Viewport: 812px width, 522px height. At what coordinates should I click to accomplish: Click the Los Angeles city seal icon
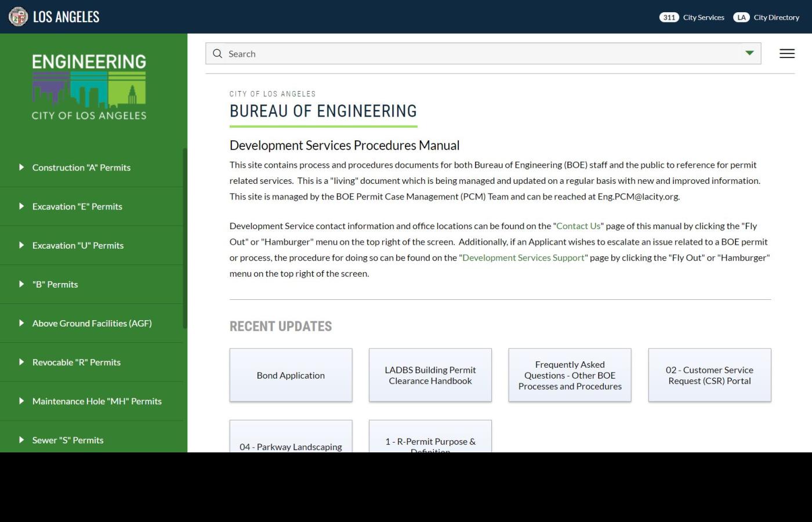[x=18, y=17]
